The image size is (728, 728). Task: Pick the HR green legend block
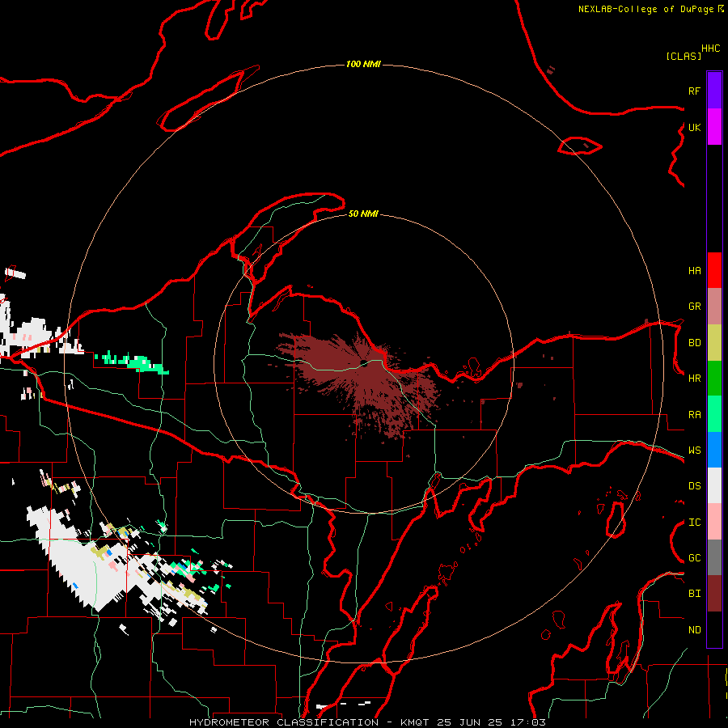pos(714,379)
